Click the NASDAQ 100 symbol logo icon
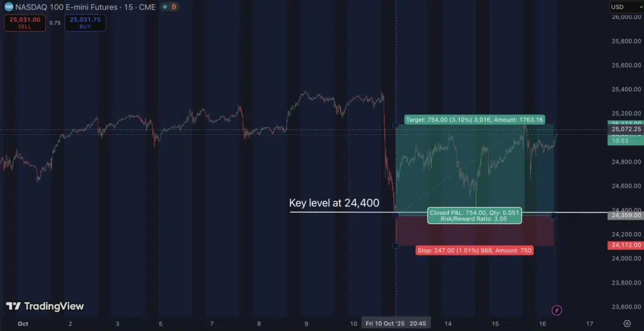 click(8, 6)
